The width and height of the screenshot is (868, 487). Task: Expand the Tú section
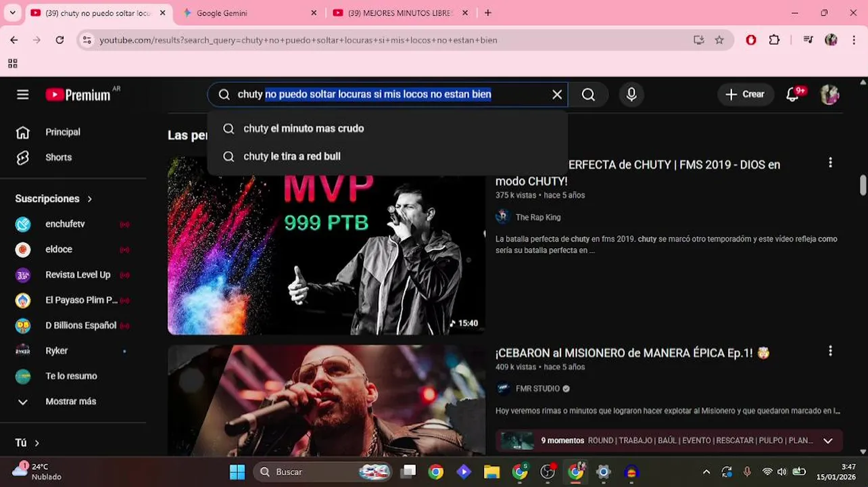click(x=28, y=442)
